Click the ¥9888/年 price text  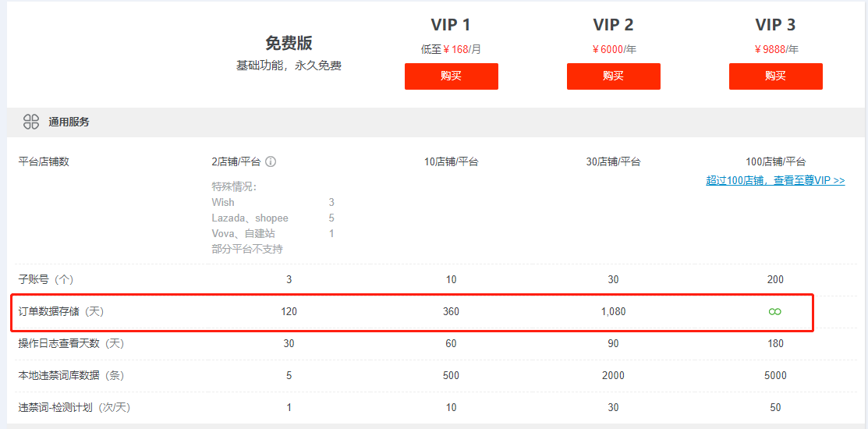point(777,50)
